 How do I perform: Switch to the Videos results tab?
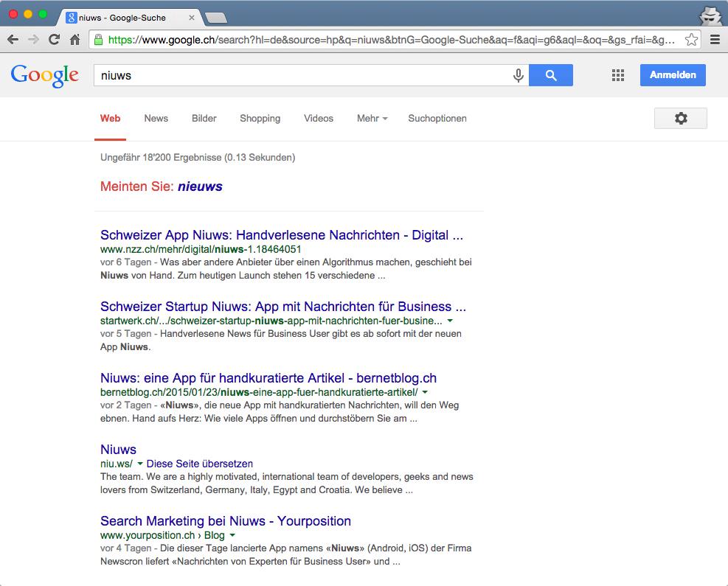[x=319, y=119]
